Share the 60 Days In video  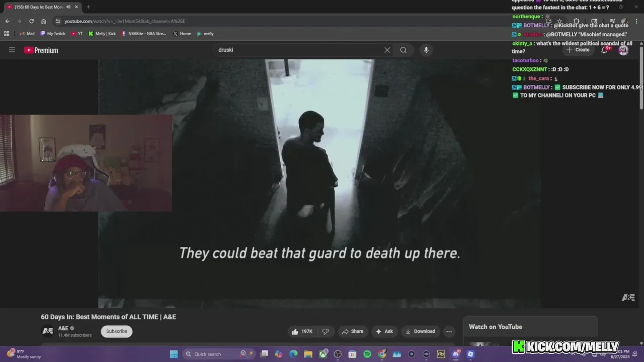click(352, 331)
